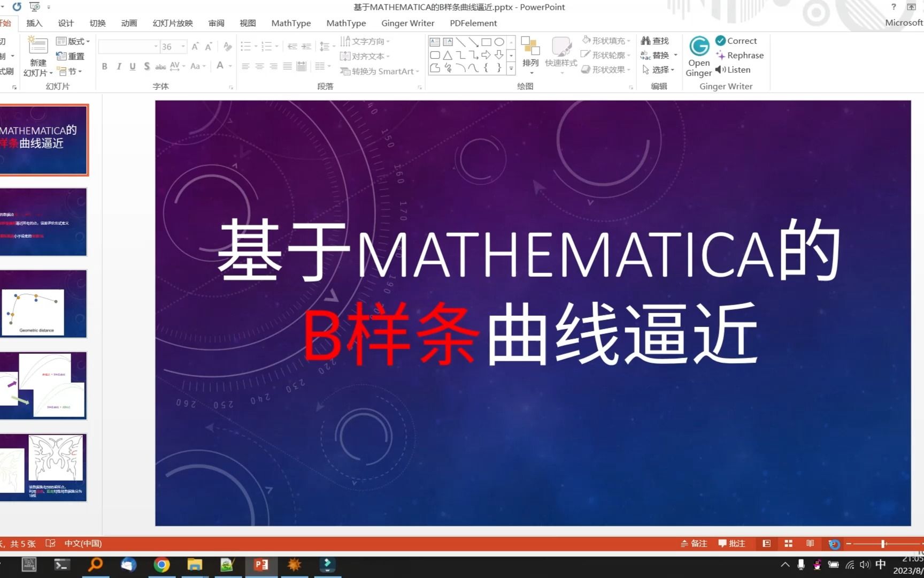The image size is (924, 578).
Task: Select the text box shape
Action: pyautogui.click(x=435, y=42)
